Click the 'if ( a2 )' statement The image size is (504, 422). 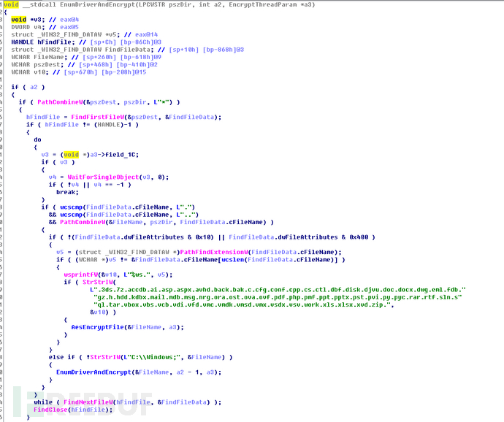[x=28, y=87]
